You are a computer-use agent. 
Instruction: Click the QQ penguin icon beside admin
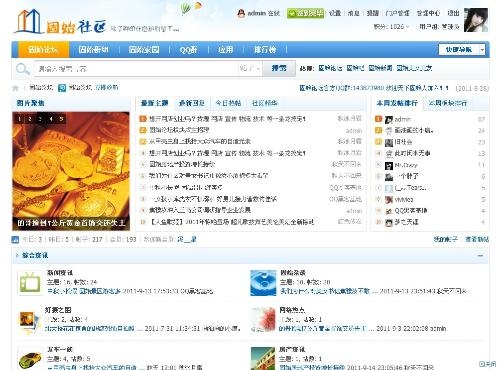pyautogui.click(x=241, y=13)
